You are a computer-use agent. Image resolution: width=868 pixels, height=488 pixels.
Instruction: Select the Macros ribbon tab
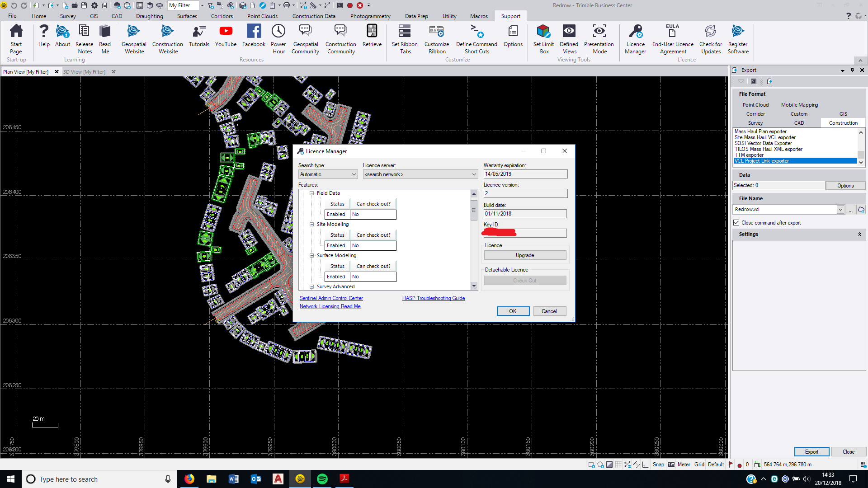tap(479, 16)
